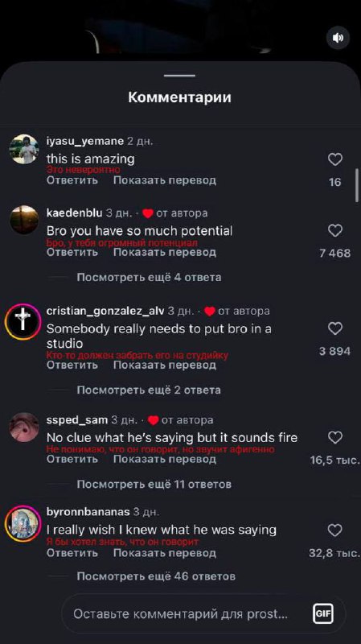This screenshot has height=644, width=361.
Task: Like iyasu_yemane's comment with the heart
Action: [335, 159]
